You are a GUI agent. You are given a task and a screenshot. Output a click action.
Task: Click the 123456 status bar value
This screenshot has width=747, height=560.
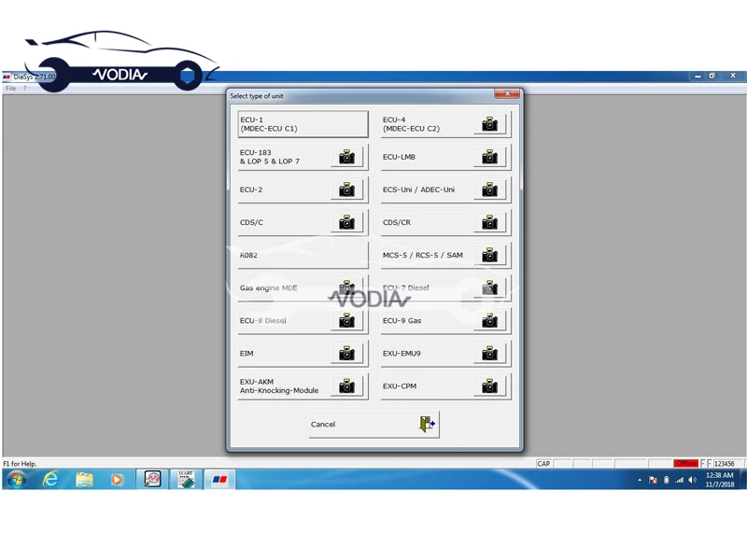coord(725,463)
